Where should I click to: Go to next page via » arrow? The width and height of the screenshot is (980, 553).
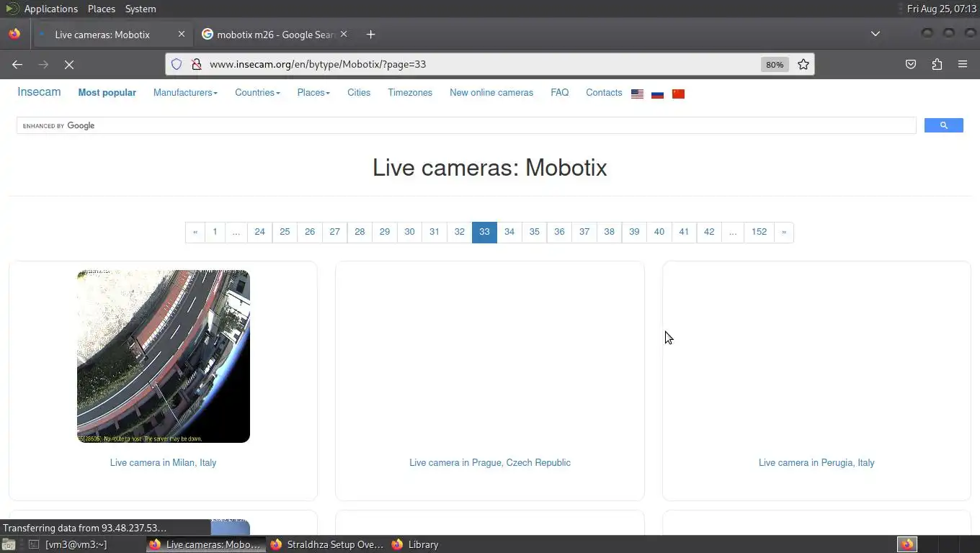pyautogui.click(x=784, y=232)
